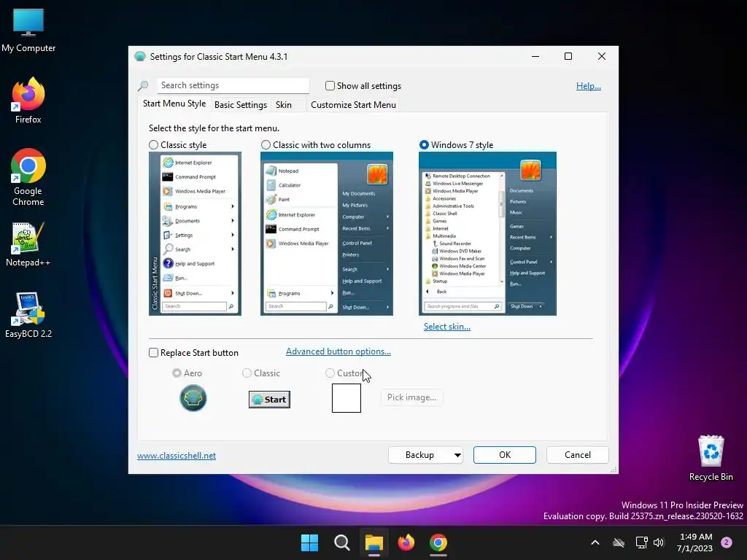Click the Aero shell start button image

[193, 398]
